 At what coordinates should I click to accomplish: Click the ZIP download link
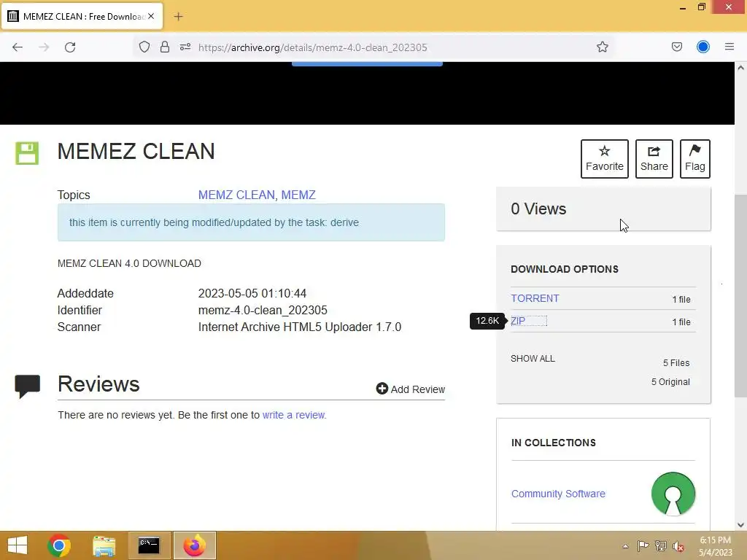point(518,321)
